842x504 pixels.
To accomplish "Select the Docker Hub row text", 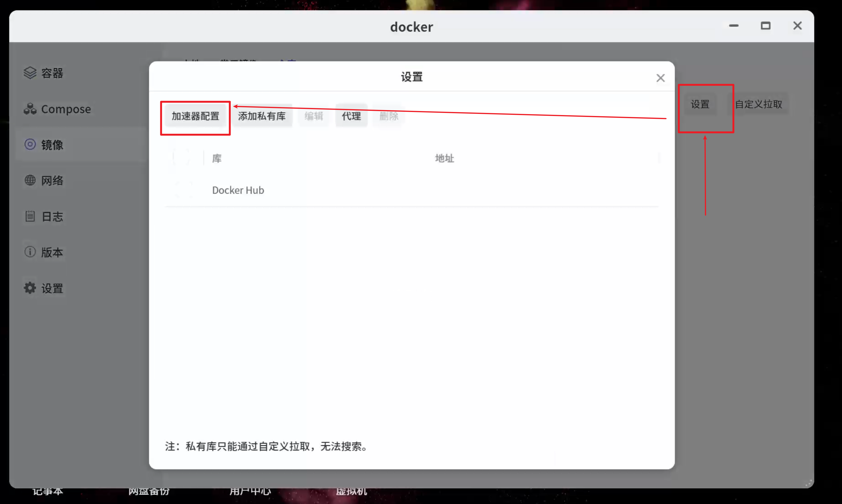I will [238, 190].
